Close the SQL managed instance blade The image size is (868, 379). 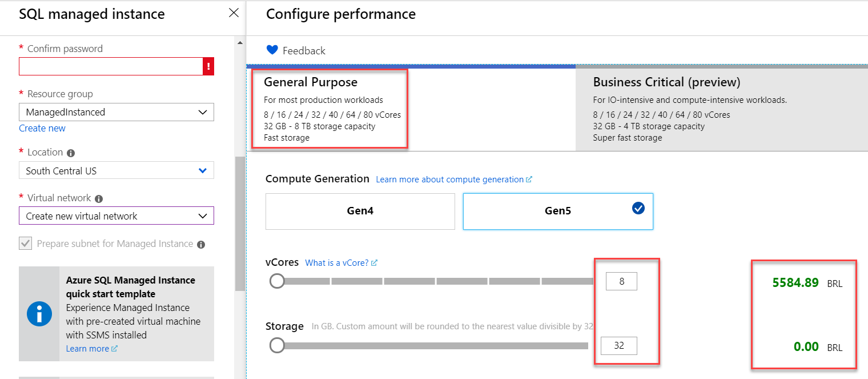(234, 13)
